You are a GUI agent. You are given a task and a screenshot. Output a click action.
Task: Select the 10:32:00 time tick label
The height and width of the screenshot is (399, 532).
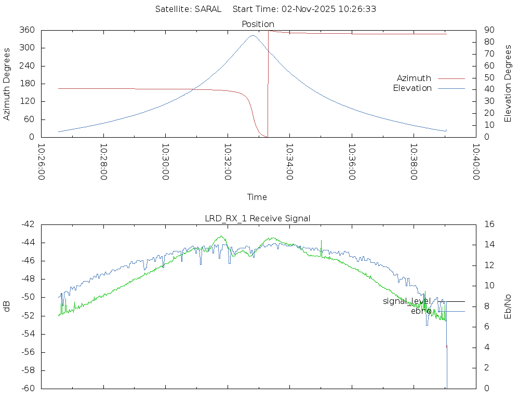(228, 162)
